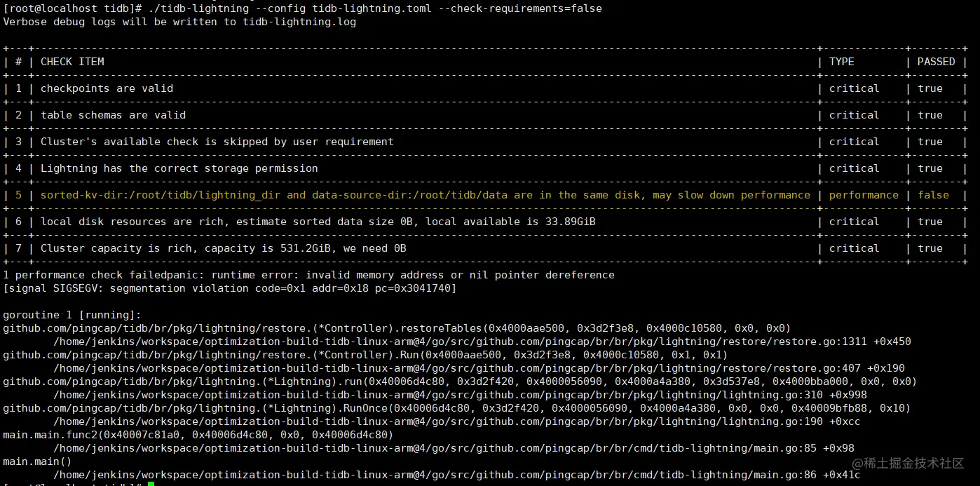980x486 pixels.
Task: Click 'local disk resources are rich' row text
Action: pyautogui.click(x=318, y=222)
